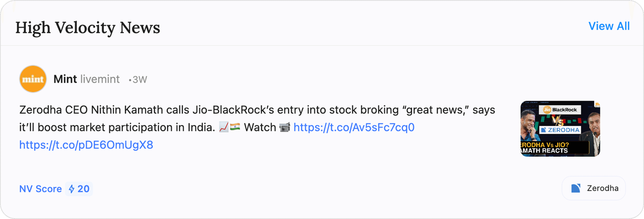The image size is (644, 219).
Task: Follow the t.co/pDE6OmUgX8 link
Action: point(86,145)
